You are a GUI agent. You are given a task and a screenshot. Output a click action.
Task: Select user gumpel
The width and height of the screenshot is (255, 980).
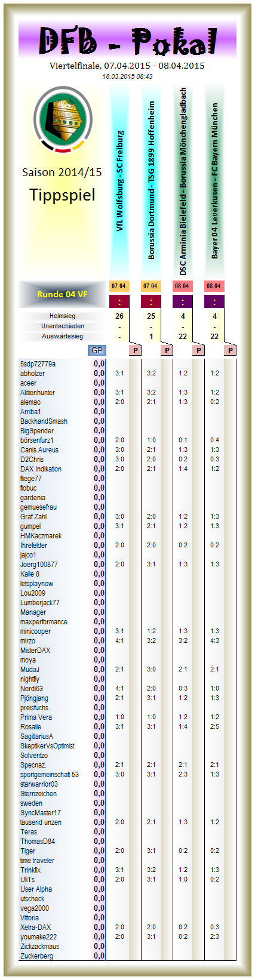tap(30, 526)
